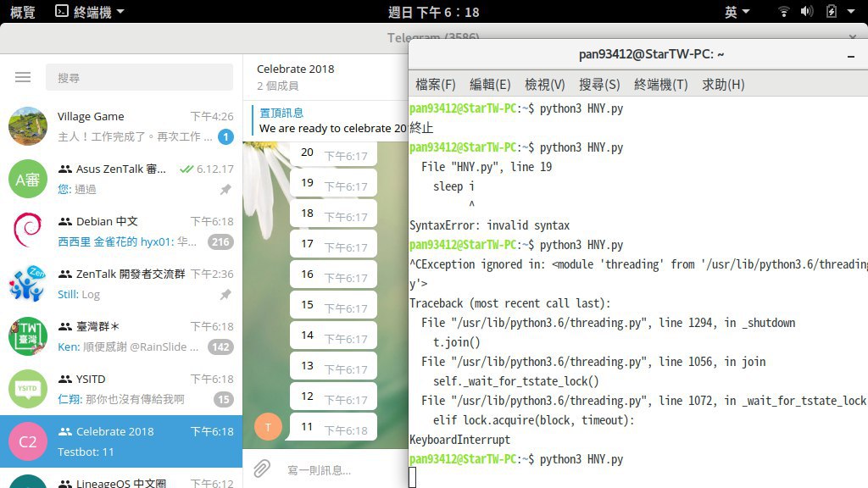Click the orange T sender avatar
The image size is (868, 488).
[x=268, y=427]
